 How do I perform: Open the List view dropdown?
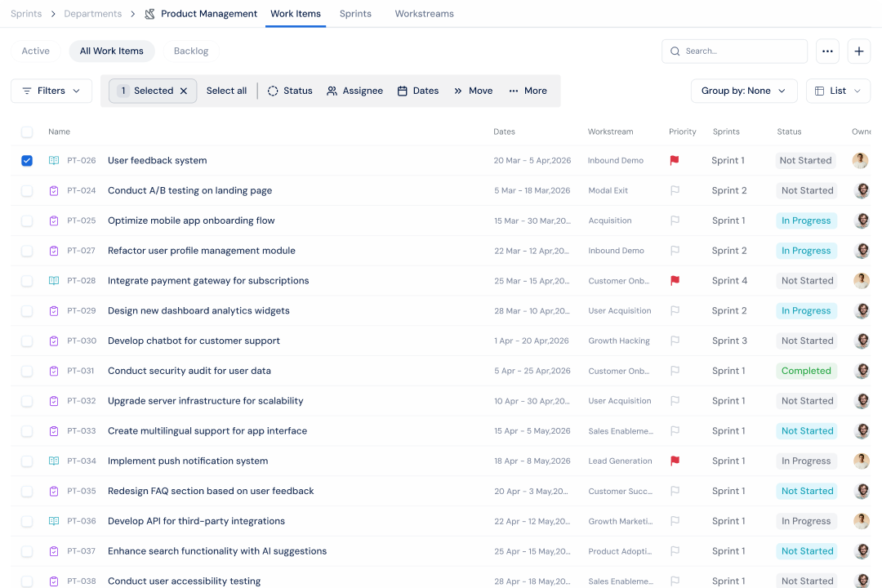[x=838, y=91]
